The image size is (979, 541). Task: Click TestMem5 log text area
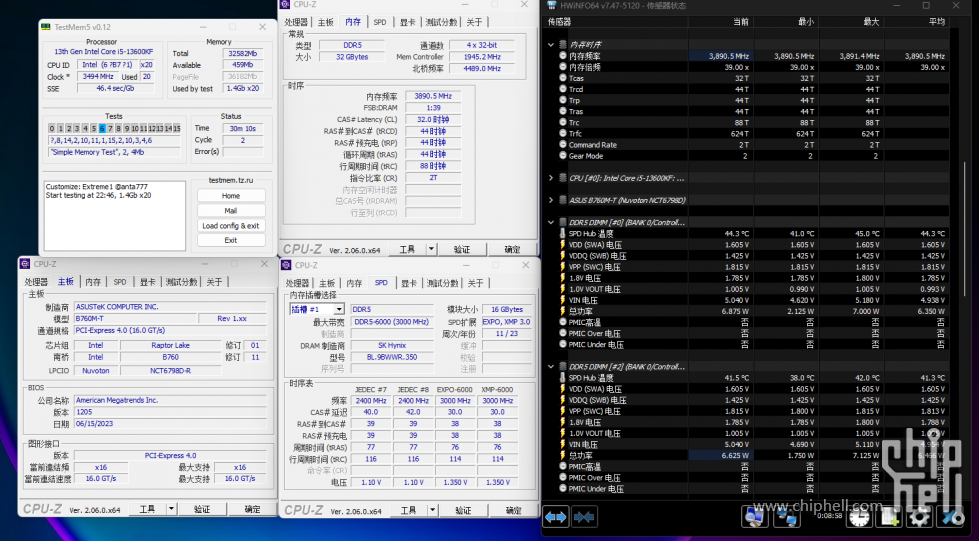(x=115, y=216)
